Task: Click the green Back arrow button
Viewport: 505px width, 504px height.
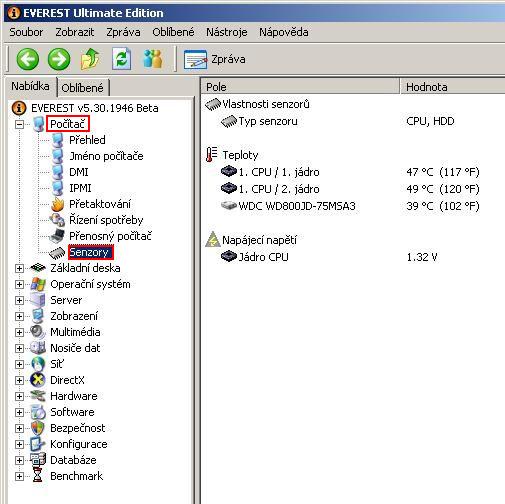Action: click(x=28, y=59)
